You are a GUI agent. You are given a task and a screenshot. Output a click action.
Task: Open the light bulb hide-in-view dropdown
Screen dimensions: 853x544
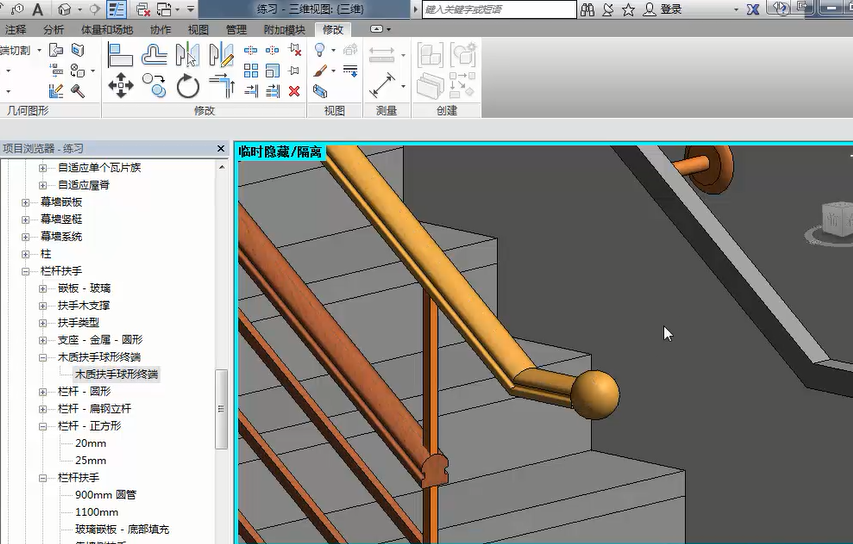coord(332,50)
